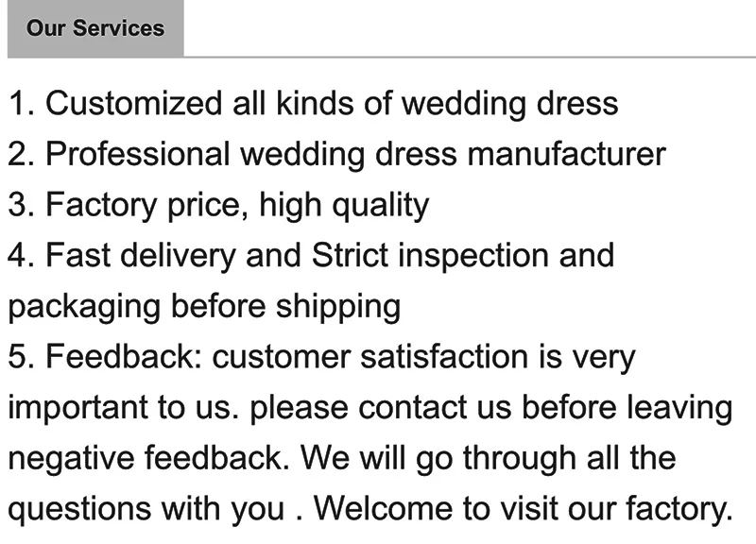Click the 'Welcome to visit our factory' text
Screen dimensions: 756x544
[524, 509]
